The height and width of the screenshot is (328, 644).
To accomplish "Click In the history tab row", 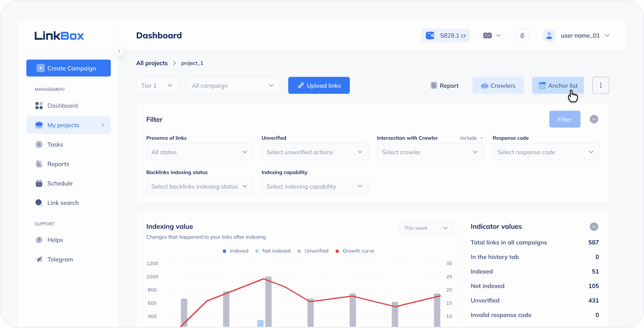I will tap(535, 257).
